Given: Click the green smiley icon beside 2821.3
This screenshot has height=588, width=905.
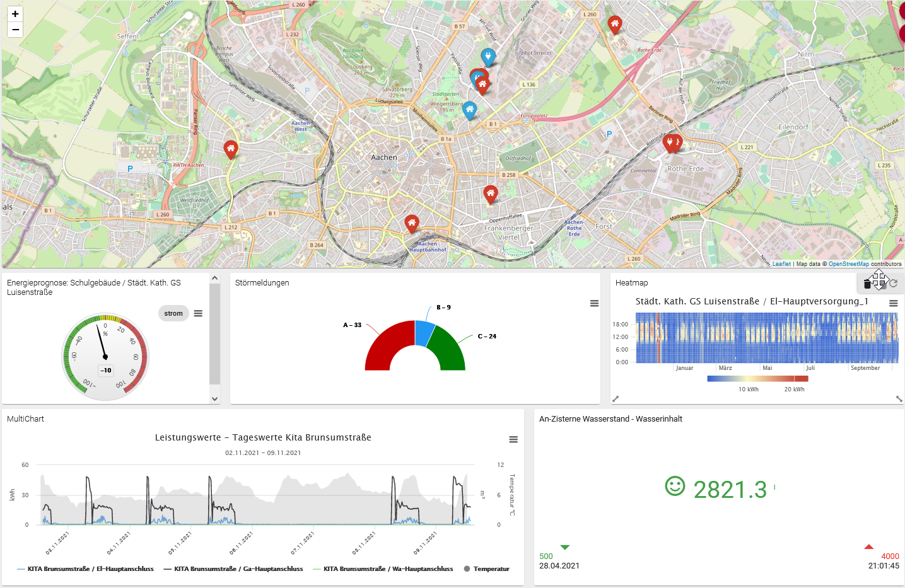Looking at the screenshot, I should 676,487.
